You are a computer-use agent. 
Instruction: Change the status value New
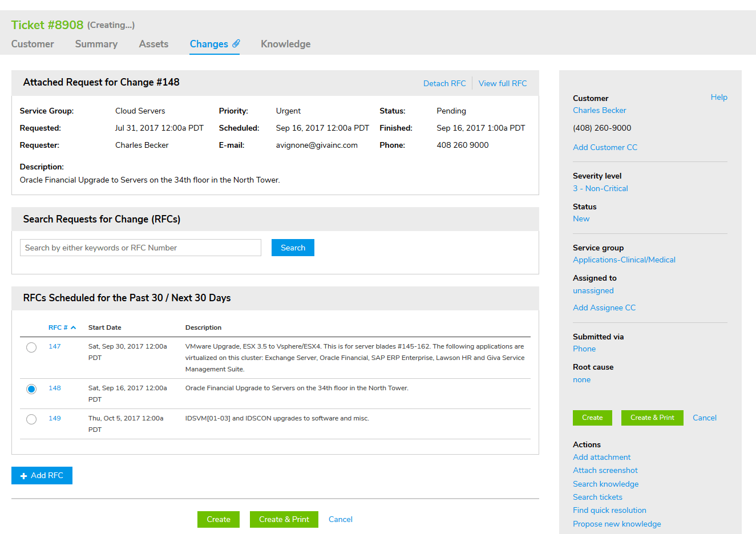click(x=581, y=219)
